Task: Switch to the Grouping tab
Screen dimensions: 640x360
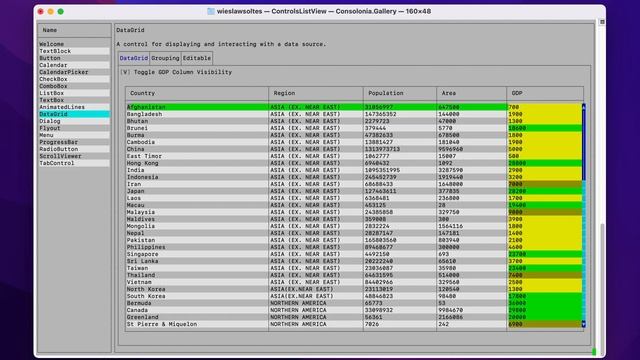Action: click(165, 58)
